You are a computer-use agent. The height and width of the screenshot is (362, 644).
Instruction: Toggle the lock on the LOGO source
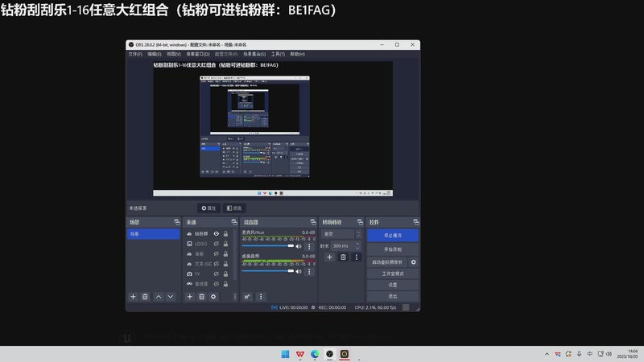pyautogui.click(x=225, y=244)
